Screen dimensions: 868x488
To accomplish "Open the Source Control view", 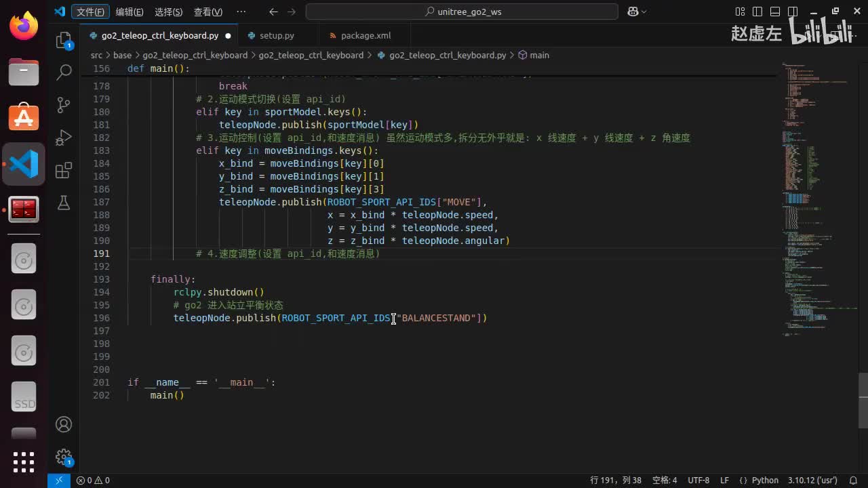I will point(64,104).
